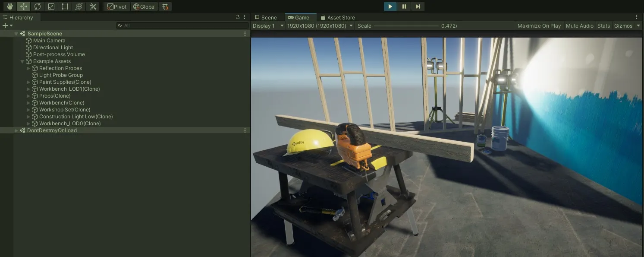Expand the Paint Supplies(Clone) object
This screenshot has width=644, height=257.
tap(28, 82)
